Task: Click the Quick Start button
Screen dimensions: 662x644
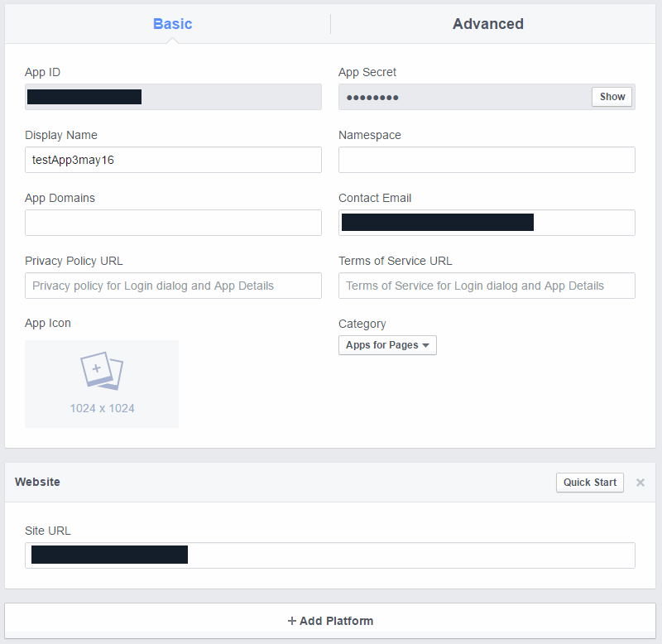Action: (589, 483)
